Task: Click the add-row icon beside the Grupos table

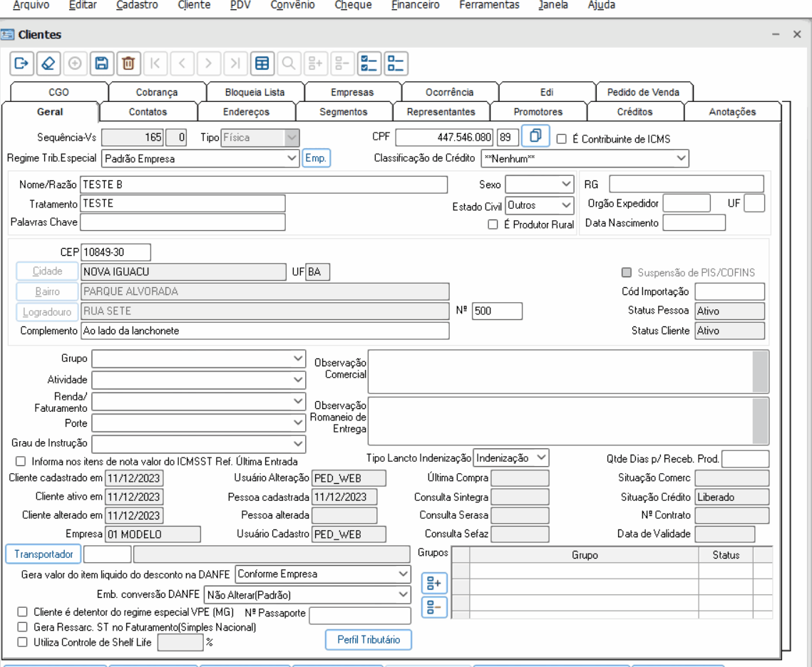Action: pyautogui.click(x=433, y=584)
